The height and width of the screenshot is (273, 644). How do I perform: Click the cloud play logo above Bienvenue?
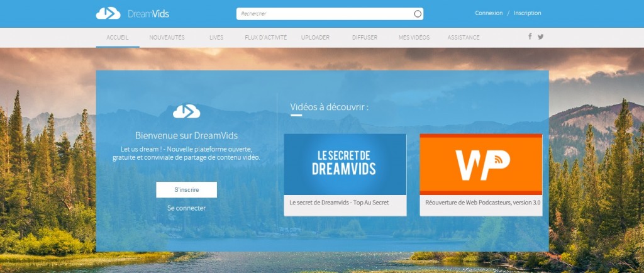pos(186,111)
